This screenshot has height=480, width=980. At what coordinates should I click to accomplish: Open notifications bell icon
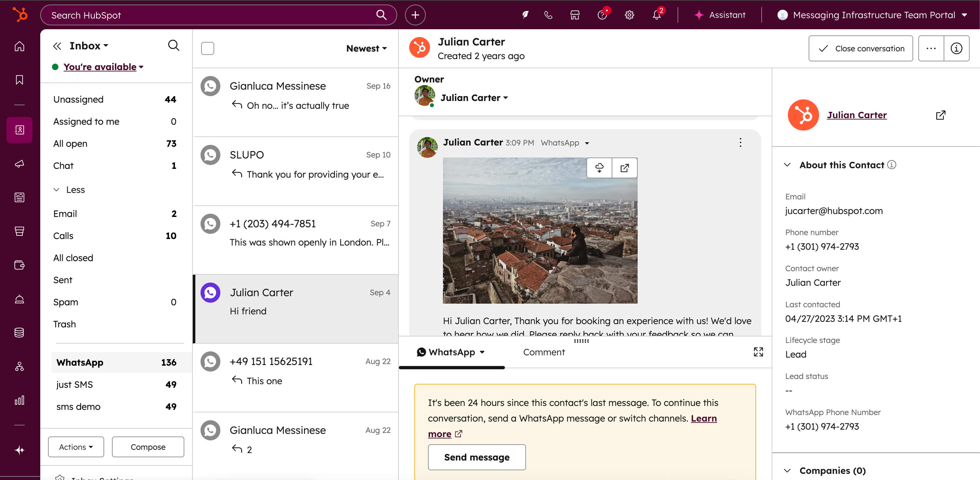pos(656,15)
